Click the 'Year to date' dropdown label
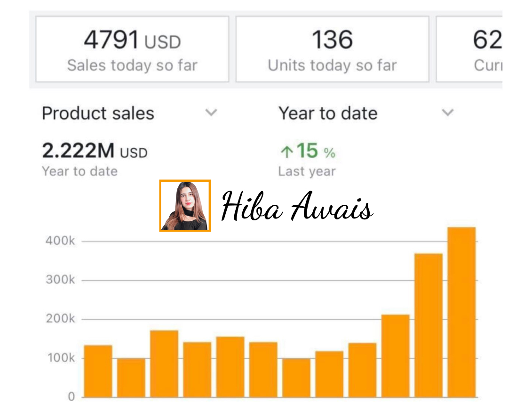Screen dimensions: 532x411 pyautogui.click(x=328, y=113)
